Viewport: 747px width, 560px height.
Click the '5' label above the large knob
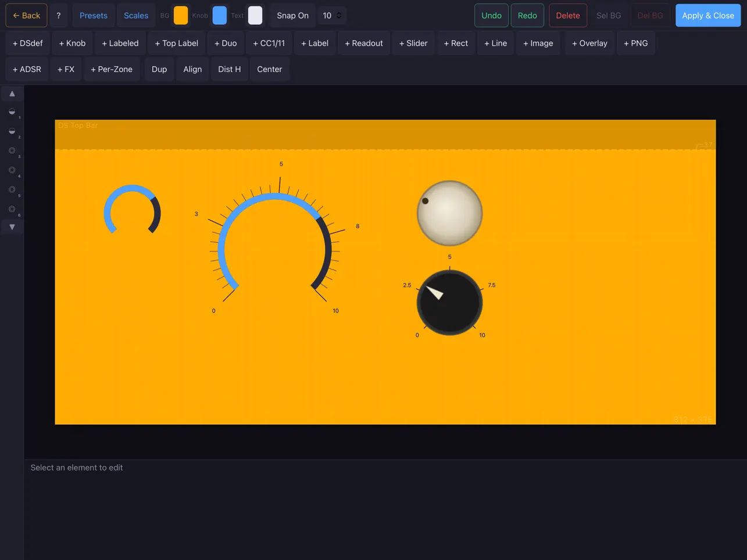pyautogui.click(x=281, y=164)
